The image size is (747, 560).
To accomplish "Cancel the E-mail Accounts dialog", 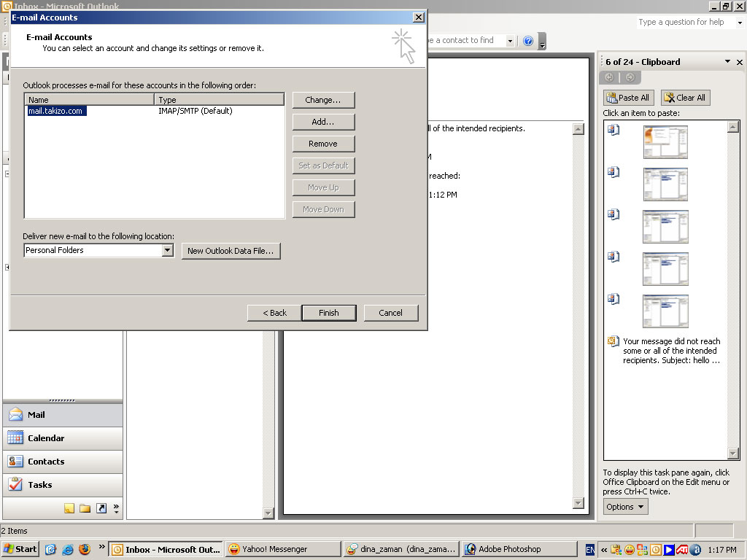I will point(391,313).
